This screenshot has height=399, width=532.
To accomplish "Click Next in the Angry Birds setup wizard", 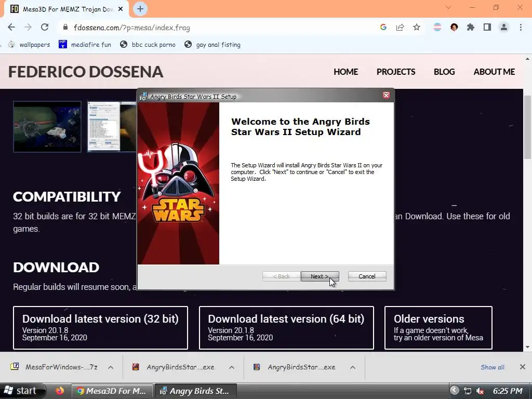I will (320, 276).
